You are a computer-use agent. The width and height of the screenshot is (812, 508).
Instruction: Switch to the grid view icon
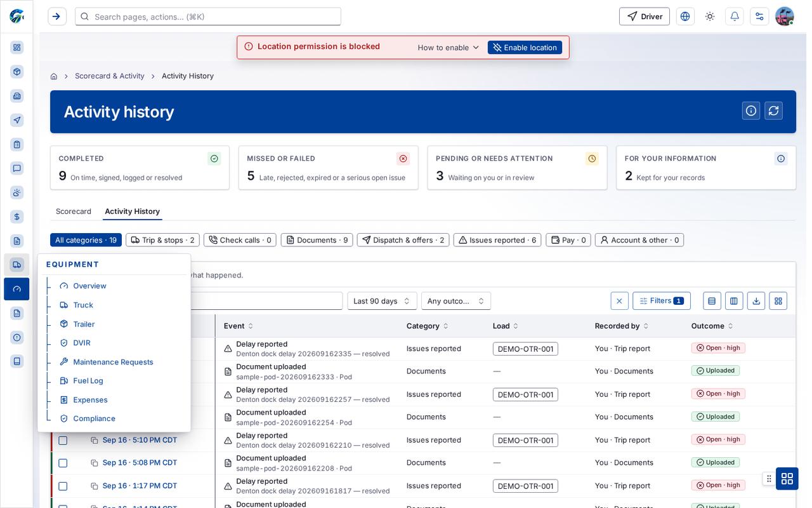pos(778,301)
